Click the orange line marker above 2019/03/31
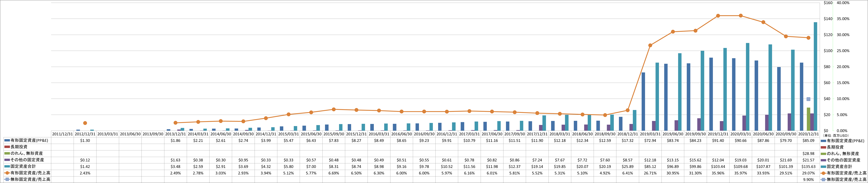 (x=650, y=45)
